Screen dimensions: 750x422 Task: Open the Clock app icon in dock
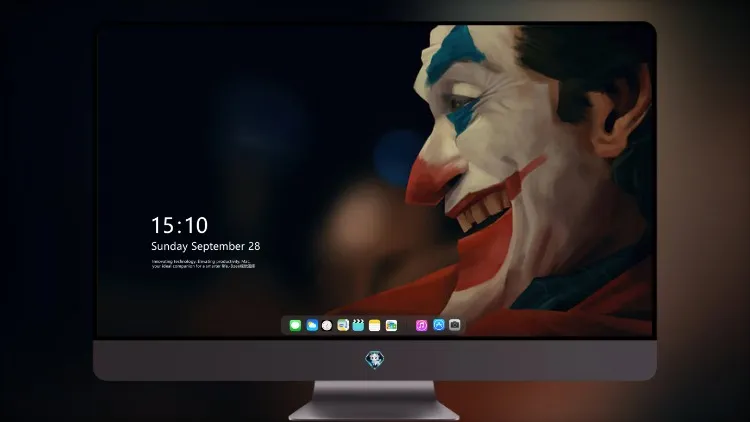tap(327, 325)
